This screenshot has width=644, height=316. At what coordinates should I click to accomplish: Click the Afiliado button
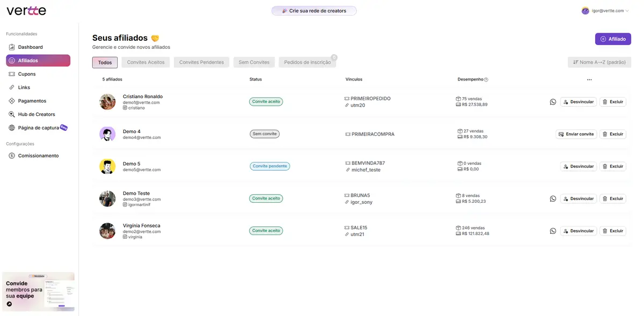click(x=612, y=38)
